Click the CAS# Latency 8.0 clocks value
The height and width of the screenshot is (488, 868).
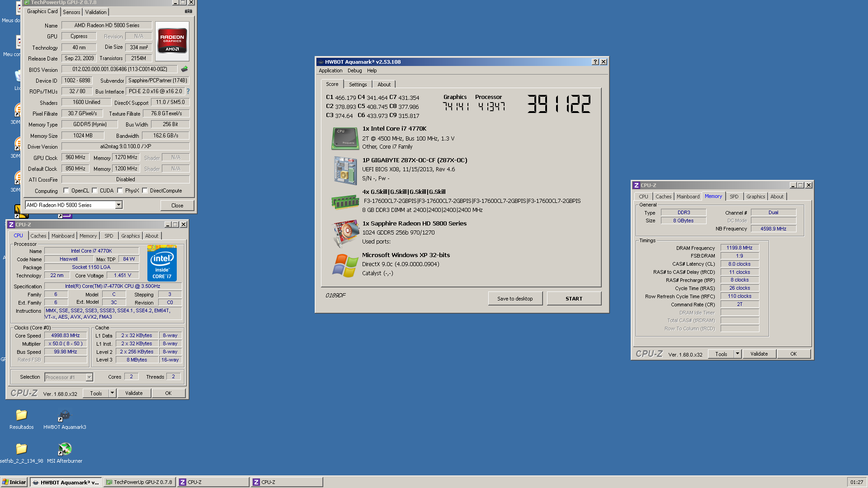(x=740, y=264)
